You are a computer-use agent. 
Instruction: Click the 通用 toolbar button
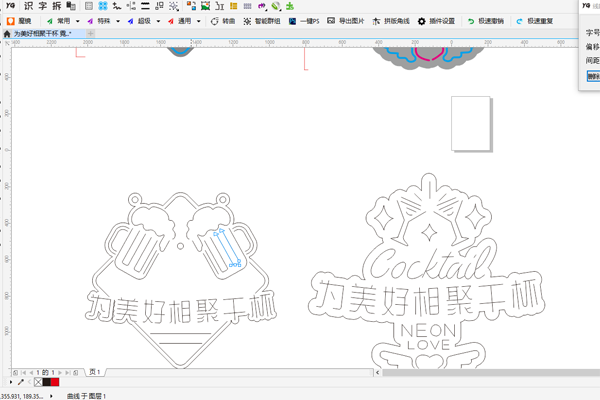tap(179, 21)
